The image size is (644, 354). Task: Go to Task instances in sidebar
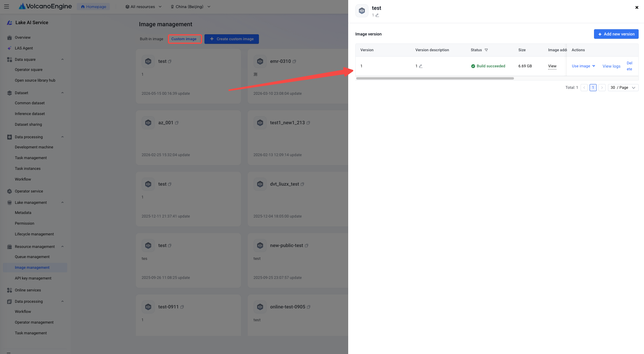[x=28, y=169]
